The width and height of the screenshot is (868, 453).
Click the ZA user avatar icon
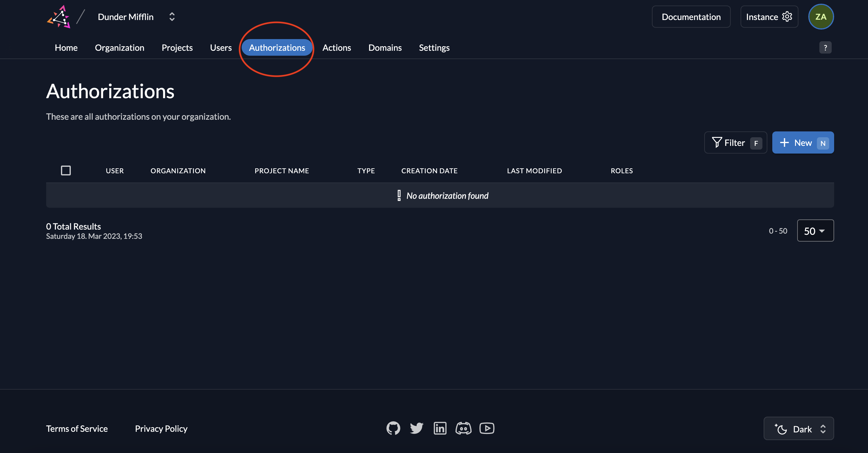point(821,16)
